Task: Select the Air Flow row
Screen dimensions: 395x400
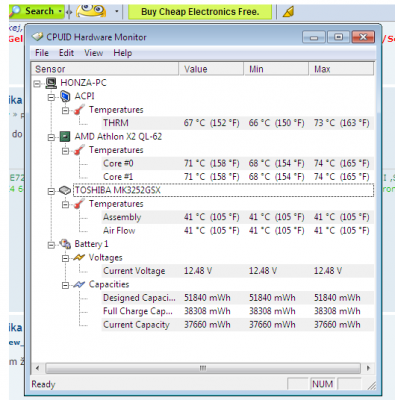Action: [x=238, y=230]
